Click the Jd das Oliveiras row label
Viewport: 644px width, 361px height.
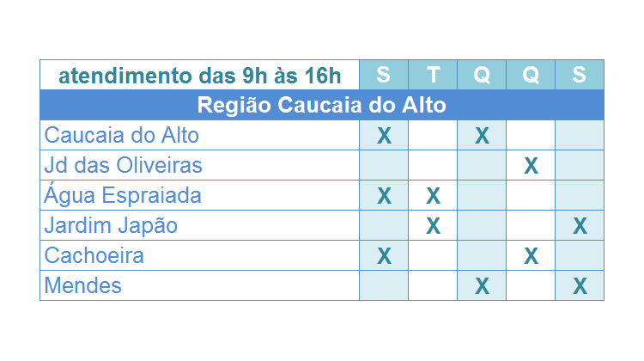[x=123, y=165]
